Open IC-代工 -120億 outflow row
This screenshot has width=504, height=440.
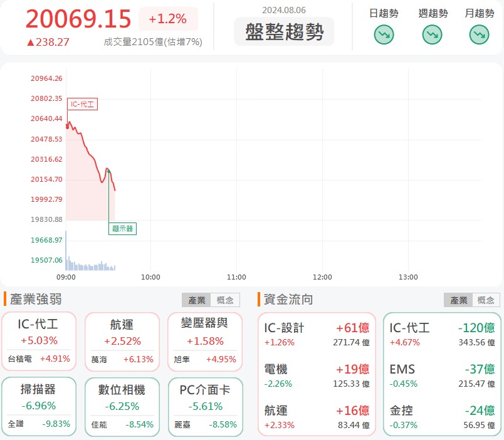click(x=442, y=335)
